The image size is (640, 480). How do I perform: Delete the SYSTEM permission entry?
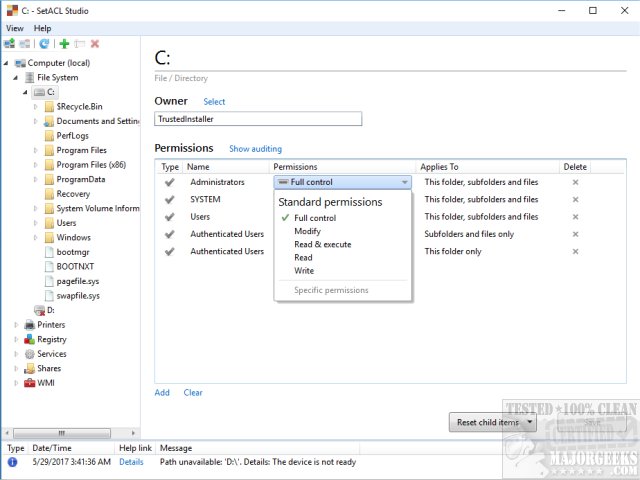pyautogui.click(x=576, y=200)
